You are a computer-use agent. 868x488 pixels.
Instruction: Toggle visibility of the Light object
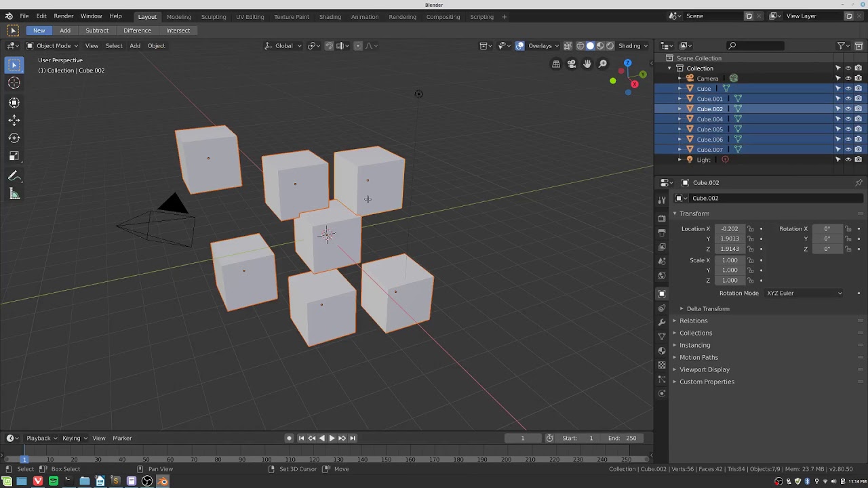click(848, 160)
